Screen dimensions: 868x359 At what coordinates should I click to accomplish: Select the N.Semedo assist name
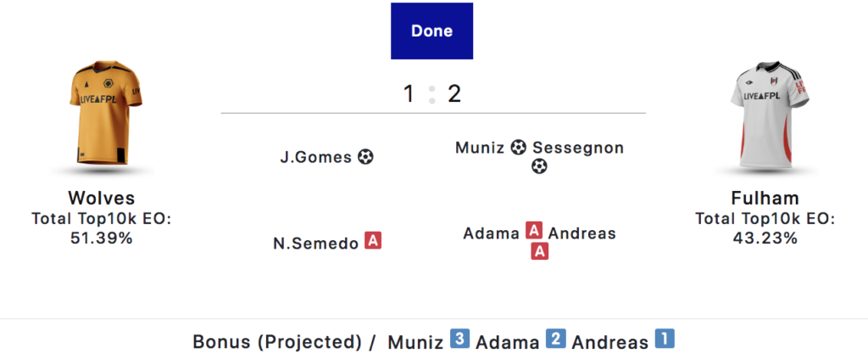pyautogui.click(x=316, y=242)
